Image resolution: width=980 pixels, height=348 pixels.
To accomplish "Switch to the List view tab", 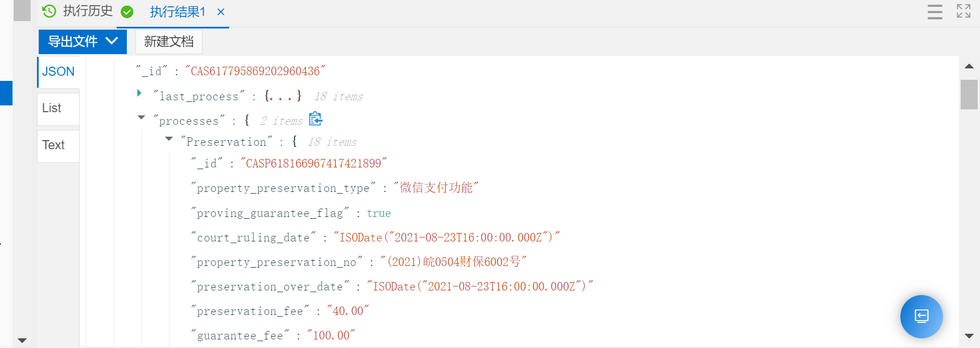I will tap(59, 109).
